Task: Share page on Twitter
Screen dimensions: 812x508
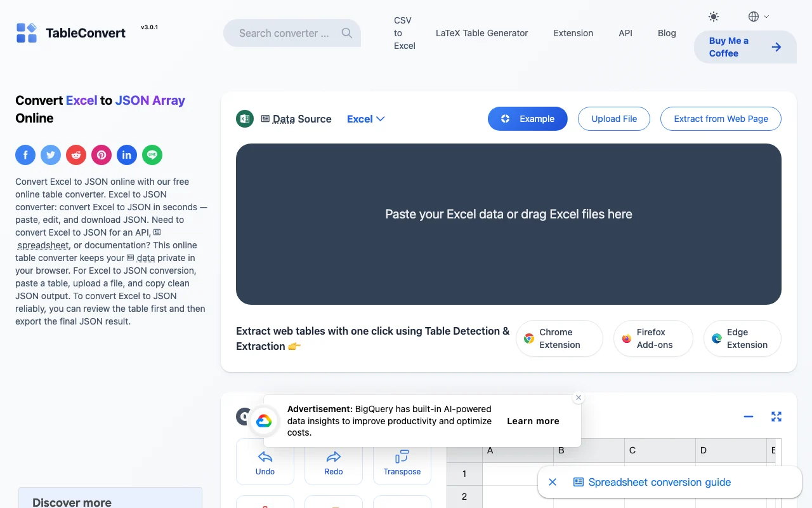Action: tap(51, 154)
